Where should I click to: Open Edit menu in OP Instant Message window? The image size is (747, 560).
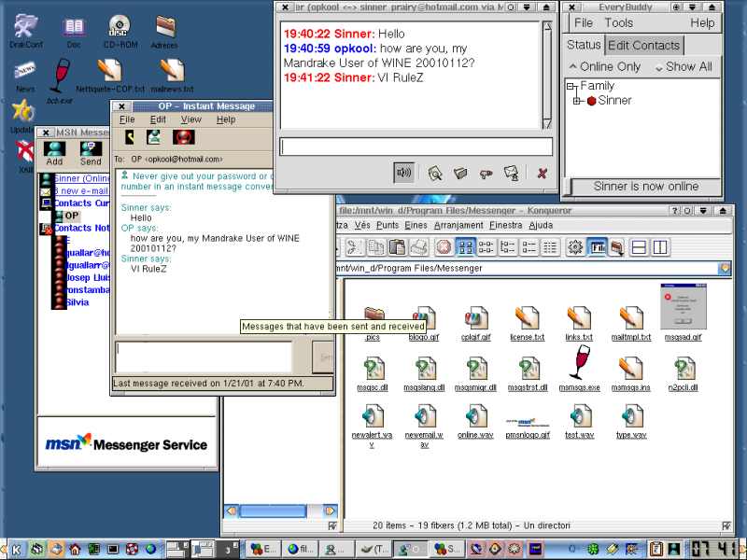pyautogui.click(x=158, y=119)
